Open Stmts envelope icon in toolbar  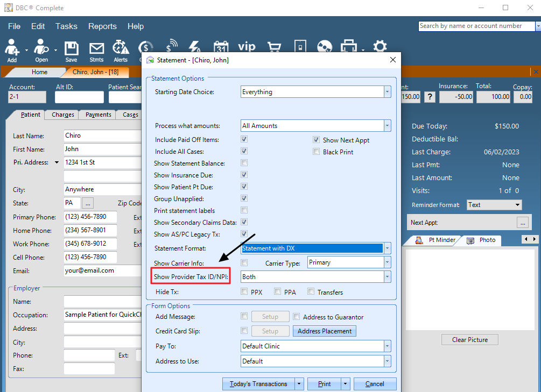click(96, 48)
